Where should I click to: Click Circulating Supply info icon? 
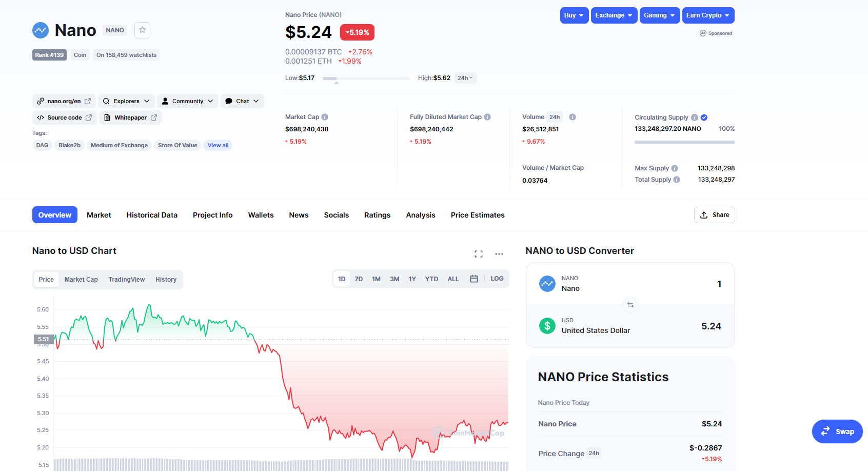(x=694, y=117)
